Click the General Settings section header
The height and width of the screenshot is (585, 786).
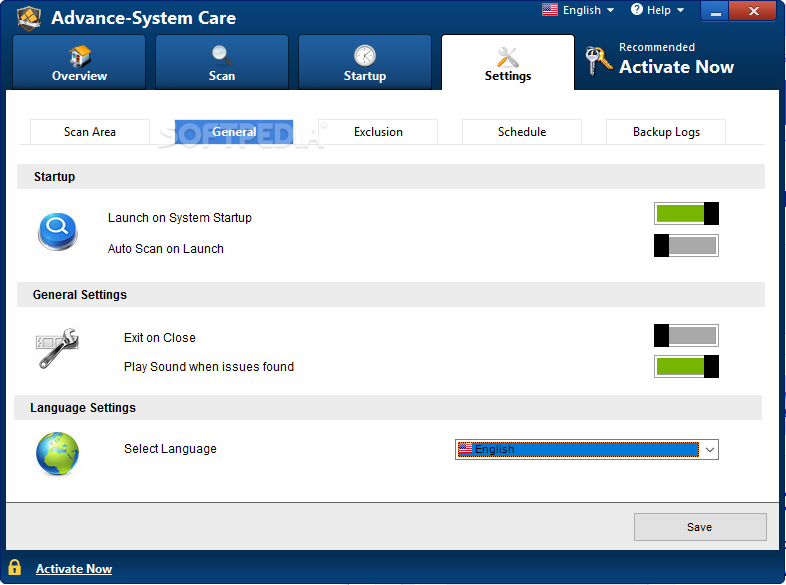tap(391, 294)
